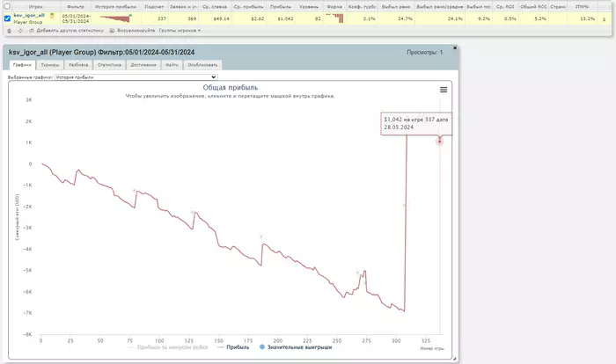Open the История прибыли chart selector

pos(136,77)
